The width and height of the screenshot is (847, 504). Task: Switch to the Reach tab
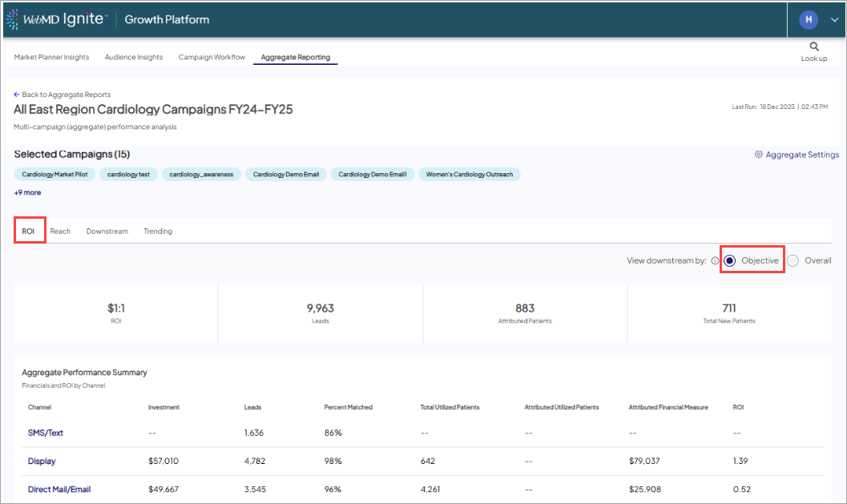tap(60, 231)
